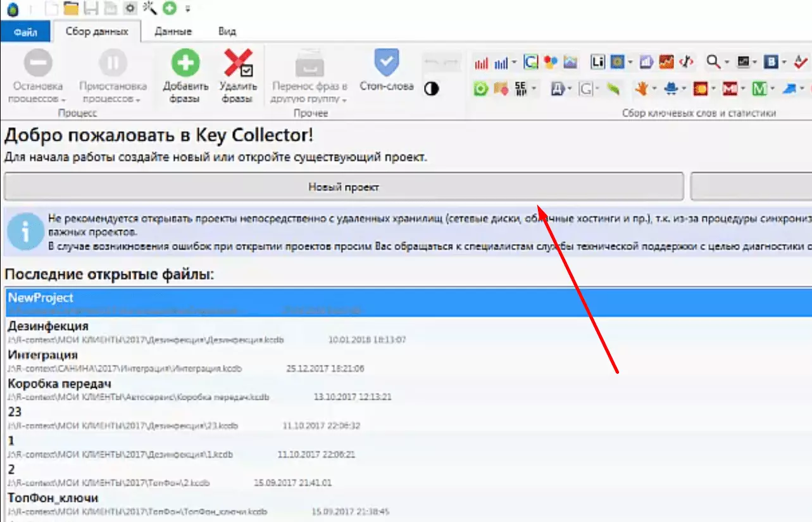Click the blue square icon beside Li
Screen dimensions: 812x522
click(617, 62)
